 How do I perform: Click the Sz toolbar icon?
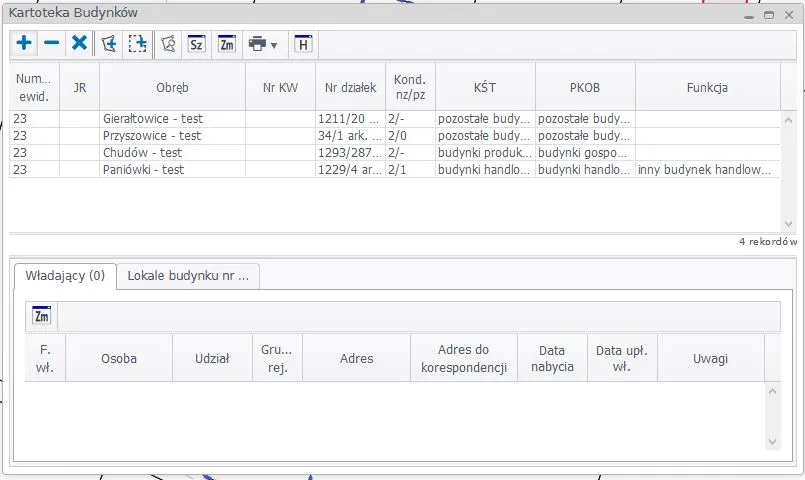pyautogui.click(x=197, y=44)
